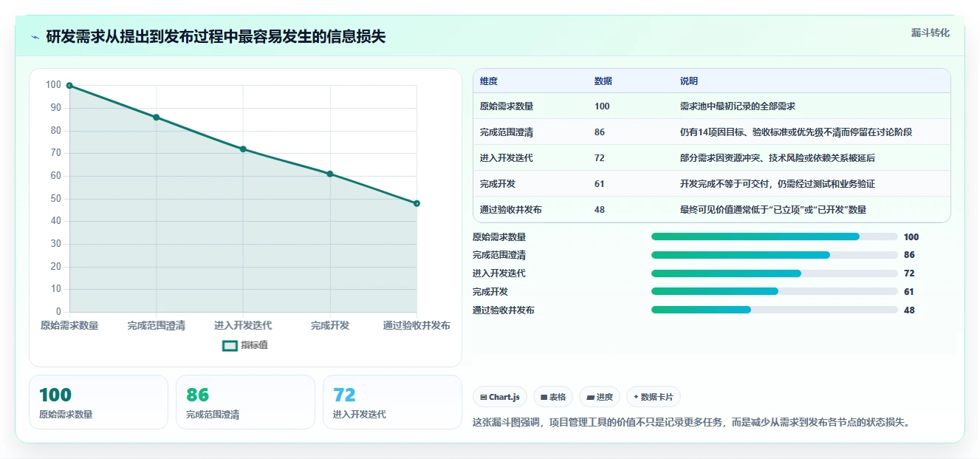The height and width of the screenshot is (459, 980).
Task: Click the table data cell showing 72
Action: pyautogui.click(x=600, y=158)
